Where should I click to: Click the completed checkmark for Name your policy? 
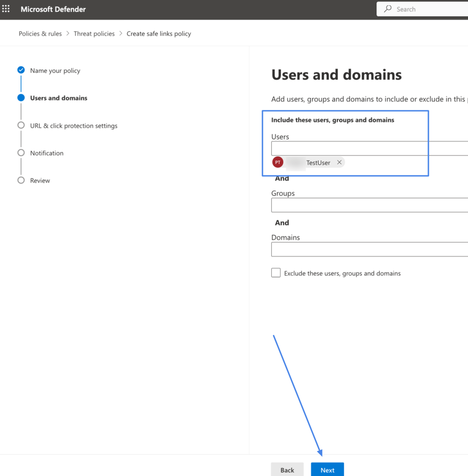(21, 70)
